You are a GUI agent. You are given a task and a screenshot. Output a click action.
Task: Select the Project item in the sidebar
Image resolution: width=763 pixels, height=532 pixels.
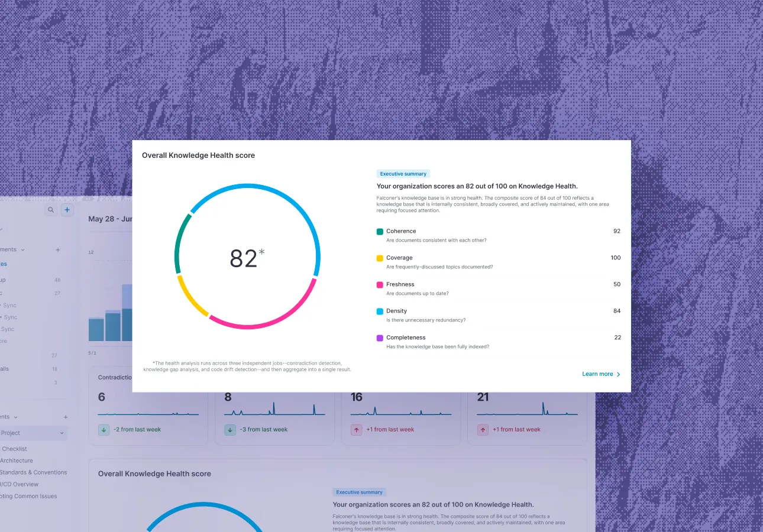click(x=33, y=433)
